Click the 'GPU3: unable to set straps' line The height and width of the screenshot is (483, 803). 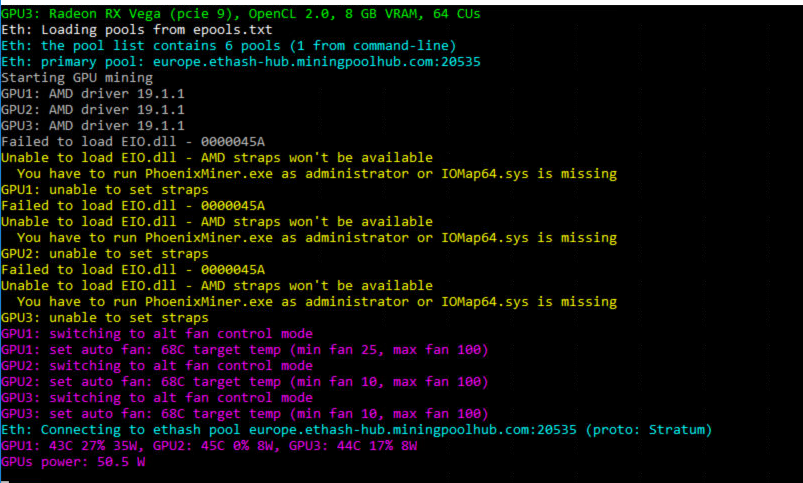click(105, 318)
